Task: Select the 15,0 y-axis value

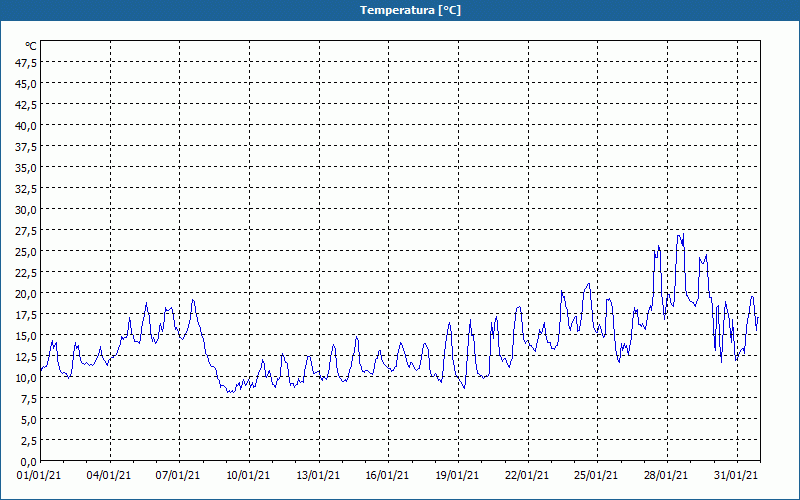Action: coord(27,336)
